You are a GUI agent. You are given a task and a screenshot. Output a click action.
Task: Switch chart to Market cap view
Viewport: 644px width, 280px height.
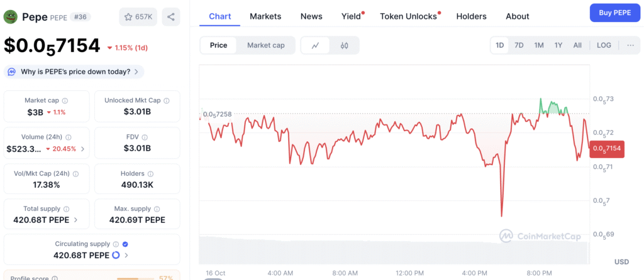[265, 45]
